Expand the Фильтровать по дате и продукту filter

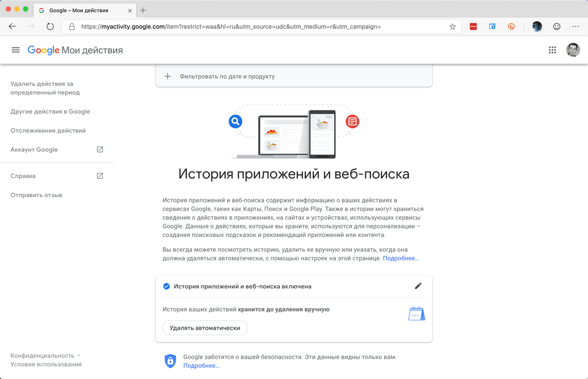[294, 76]
